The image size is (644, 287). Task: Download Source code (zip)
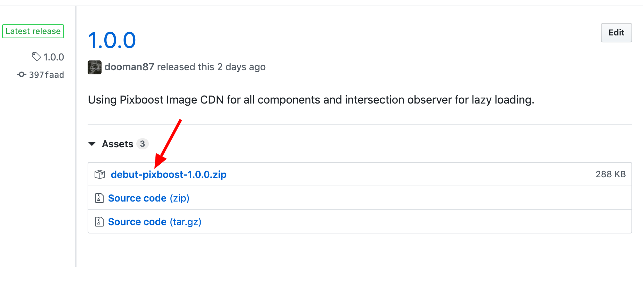149,198
